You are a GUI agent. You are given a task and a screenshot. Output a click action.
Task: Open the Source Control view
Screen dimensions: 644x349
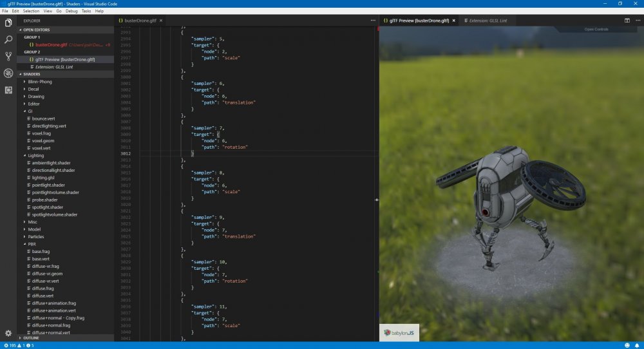pyautogui.click(x=8, y=56)
